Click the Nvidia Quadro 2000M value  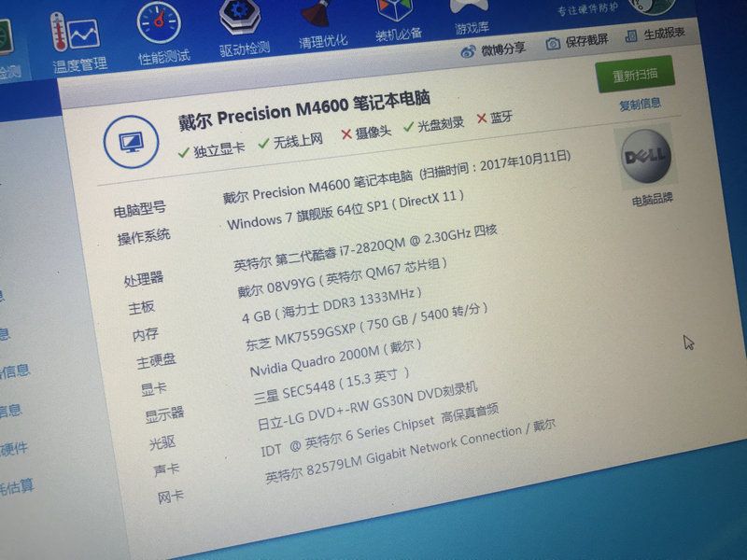tap(335, 358)
